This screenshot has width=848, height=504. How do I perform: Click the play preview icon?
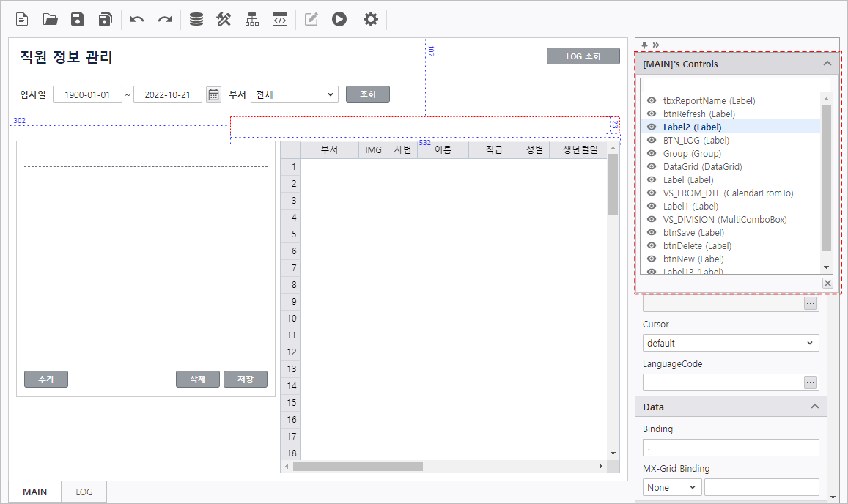click(x=339, y=19)
